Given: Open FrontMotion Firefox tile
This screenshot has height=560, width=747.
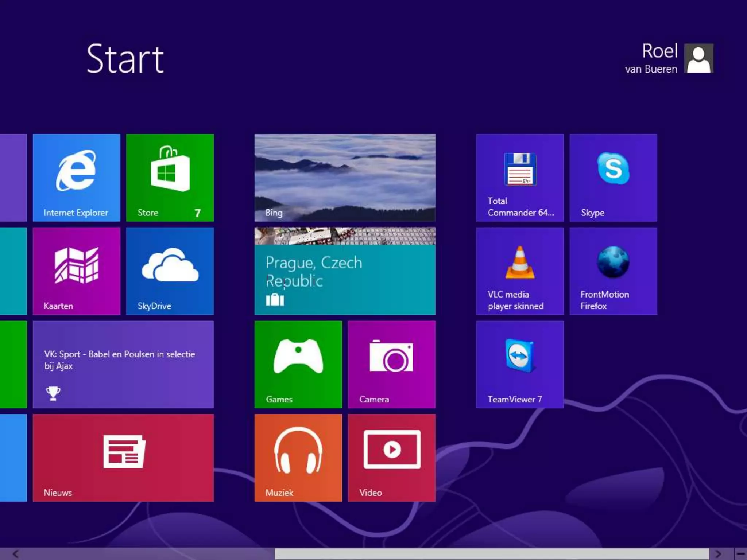Looking at the screenshot, I should click(x=613, y=271).
